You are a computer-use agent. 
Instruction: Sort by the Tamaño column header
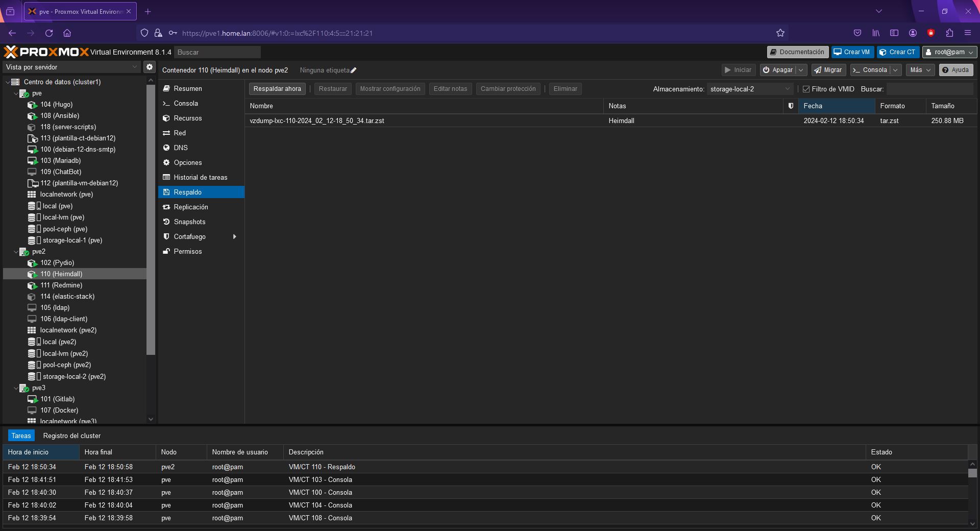pos(951,106)
